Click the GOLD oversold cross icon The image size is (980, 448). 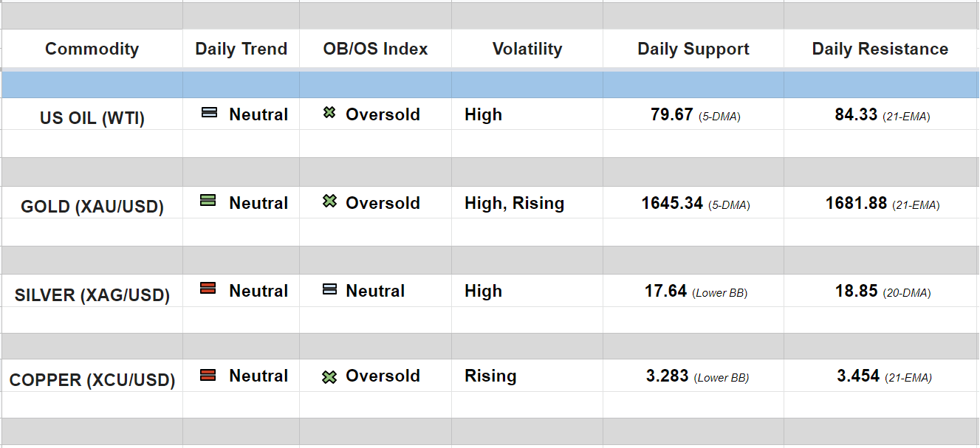pos(329,201)
